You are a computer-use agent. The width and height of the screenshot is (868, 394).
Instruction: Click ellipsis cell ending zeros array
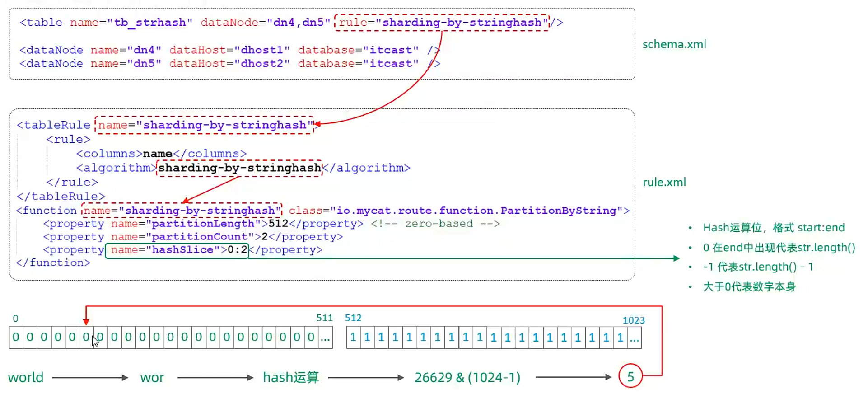(x=325, y=338)
